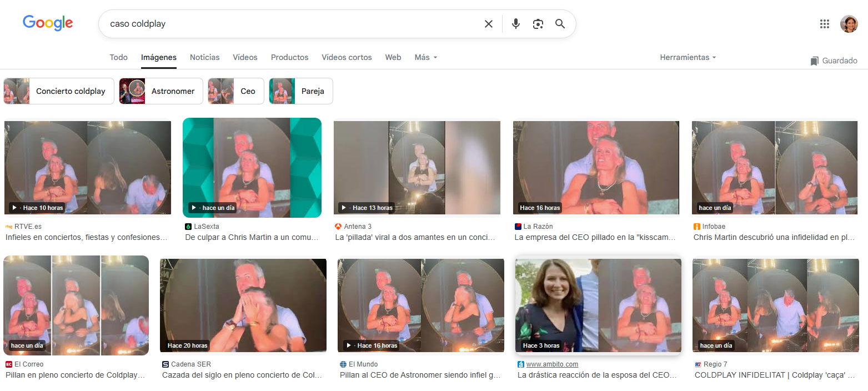Switch to the Productos tab
Viewport: 868px width, 391px height.
pos(289,57)
